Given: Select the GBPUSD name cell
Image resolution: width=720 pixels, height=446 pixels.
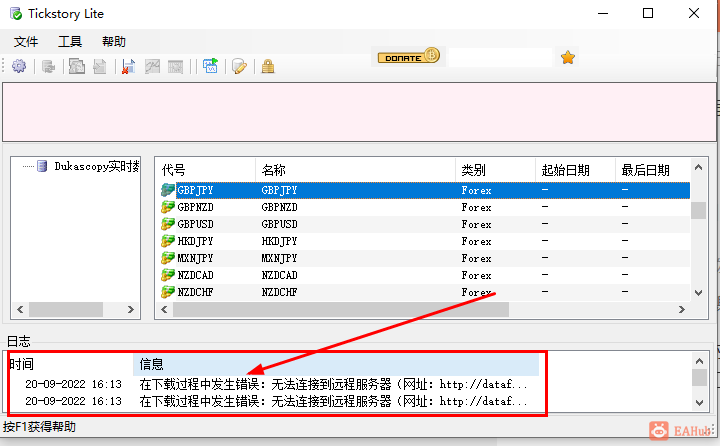Looking at the screenshot, I should click(280, 224).
